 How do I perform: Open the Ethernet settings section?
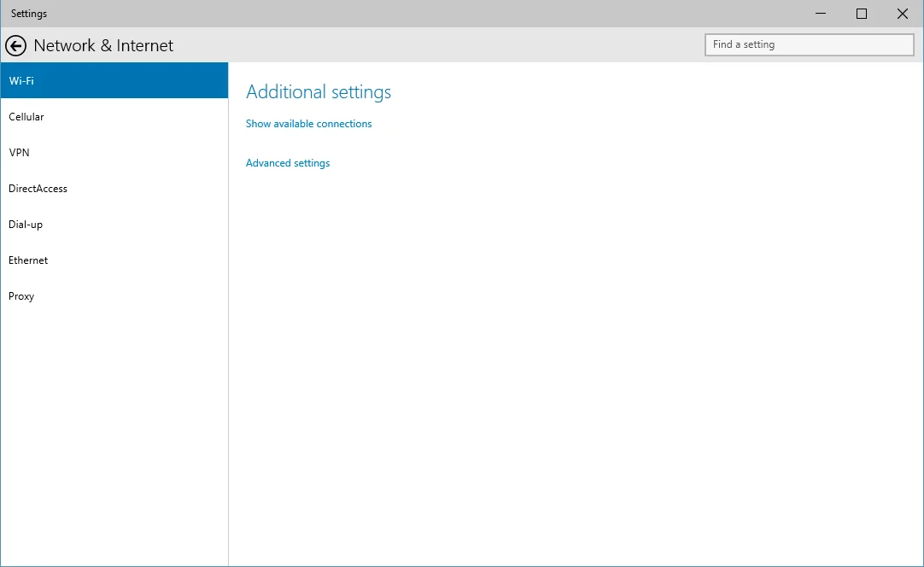coord(114,260)
